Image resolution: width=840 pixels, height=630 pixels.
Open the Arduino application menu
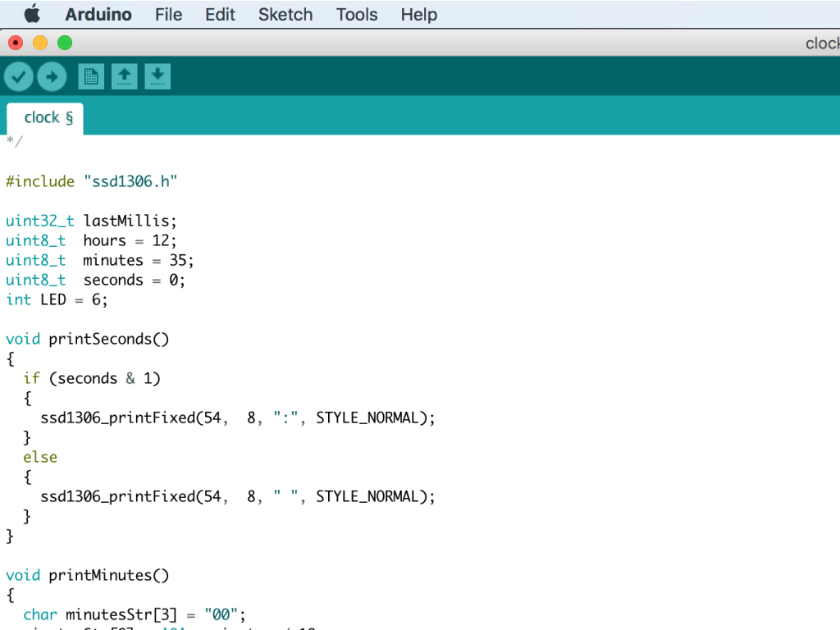pyautogui.click(x=98, y=15)
